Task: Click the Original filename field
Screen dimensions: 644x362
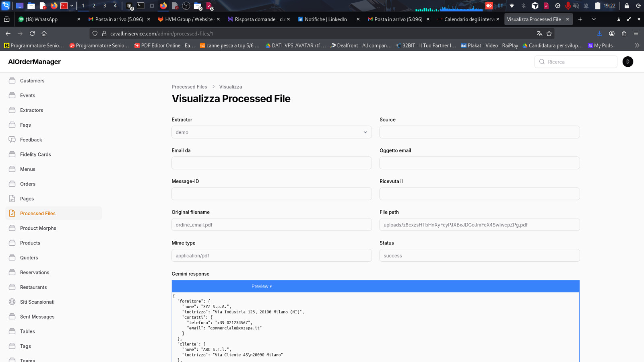Action: pyautogui.click(x=271, y=225)
